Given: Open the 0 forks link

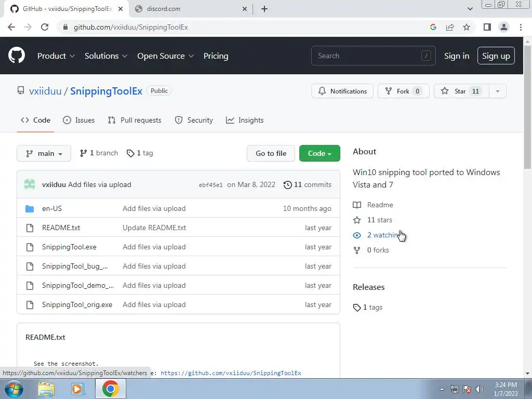Looking at the screenshot, I should point(371,250).
